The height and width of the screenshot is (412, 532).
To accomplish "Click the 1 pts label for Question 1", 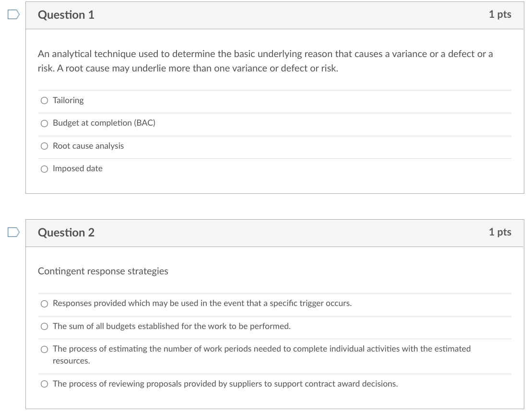I will tap(500, 14).
